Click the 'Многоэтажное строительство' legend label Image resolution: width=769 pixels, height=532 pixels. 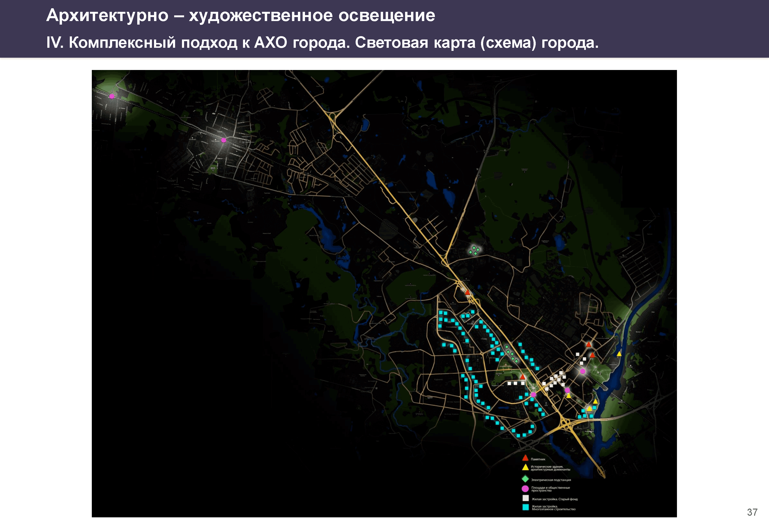click(554, 509)
